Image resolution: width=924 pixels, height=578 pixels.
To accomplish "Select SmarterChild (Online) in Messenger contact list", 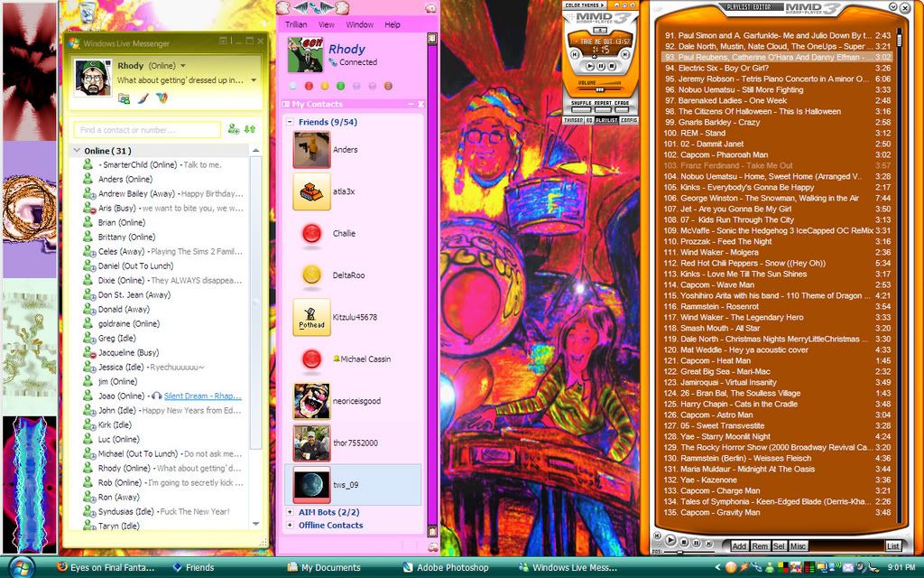I will [159, 165].
